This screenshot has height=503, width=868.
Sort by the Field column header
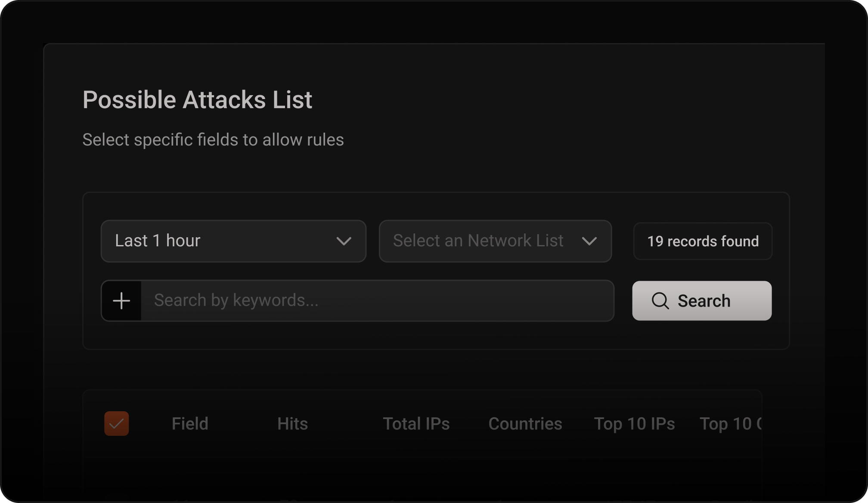[190, 424]
